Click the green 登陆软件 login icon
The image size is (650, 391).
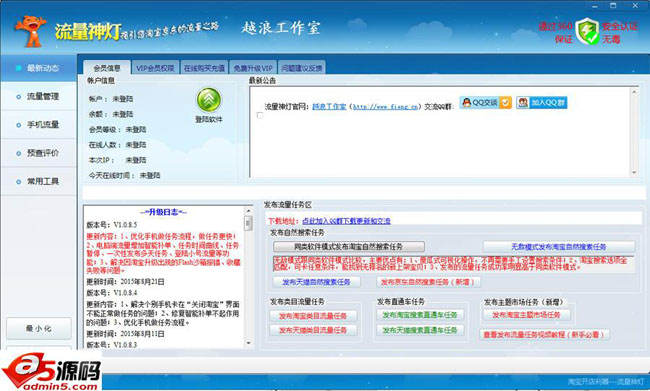[x=209, y=100]
